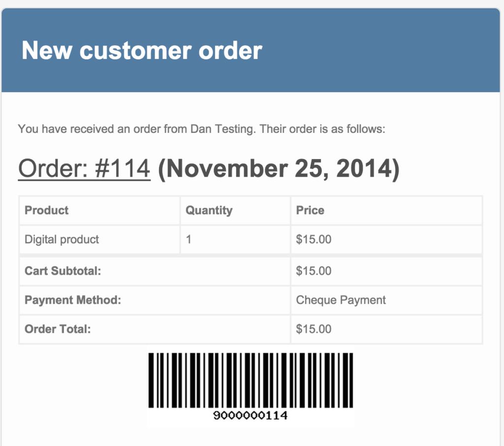
Task: Click the Order Total amount $15.00
Action: pyautogui.click(x=314, y=329)
